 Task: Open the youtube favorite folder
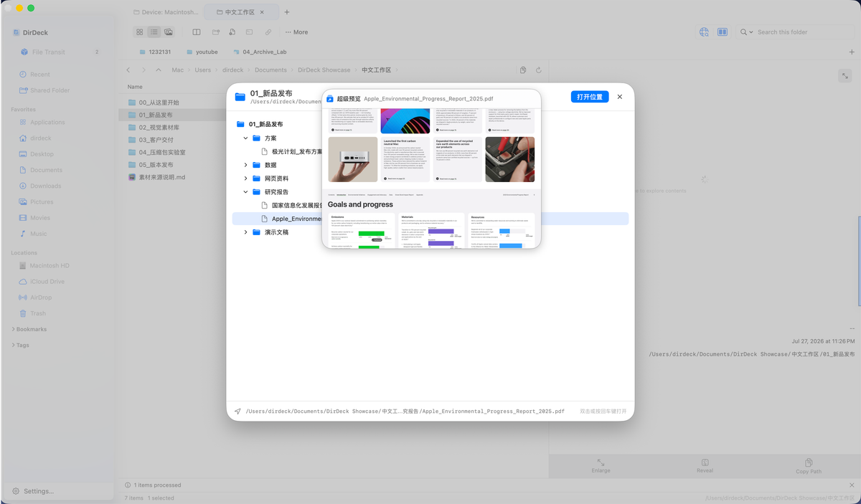coord(202,52)
